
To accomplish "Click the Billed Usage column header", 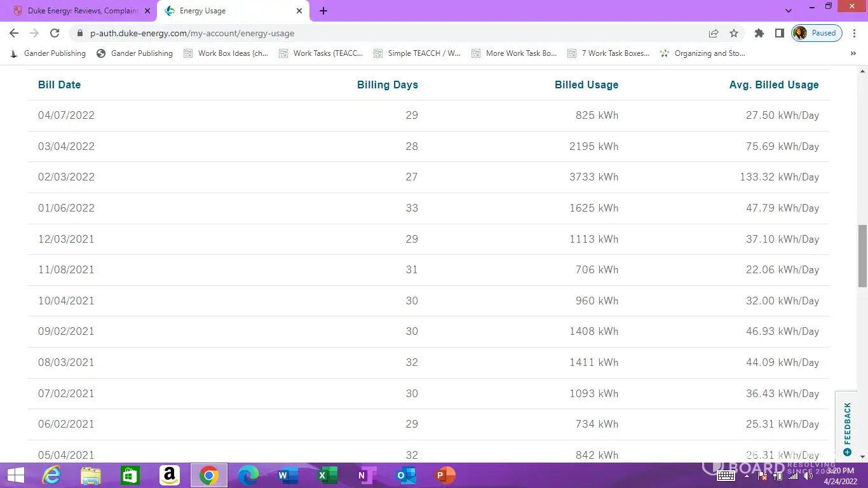I will 586,85.
